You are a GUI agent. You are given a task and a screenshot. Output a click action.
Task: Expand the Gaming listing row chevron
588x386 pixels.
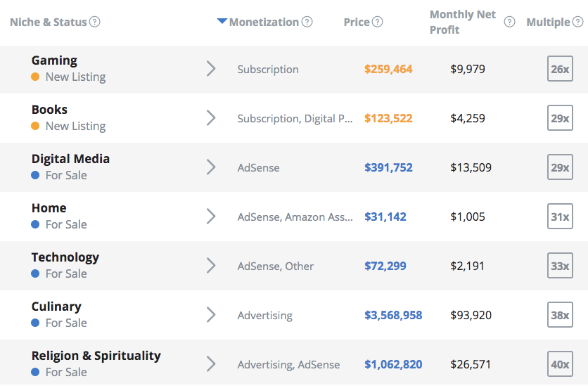(x=210, y=69)
